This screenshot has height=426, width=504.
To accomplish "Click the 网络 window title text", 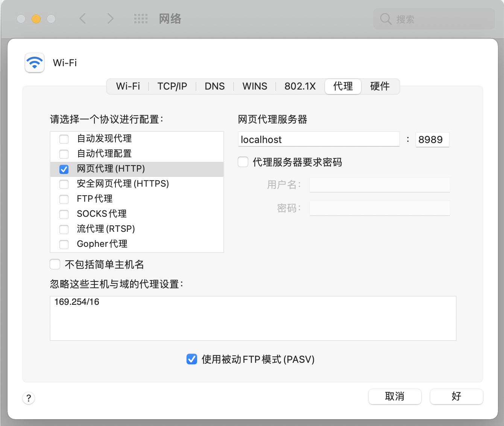I will click(x=170, y=19).
